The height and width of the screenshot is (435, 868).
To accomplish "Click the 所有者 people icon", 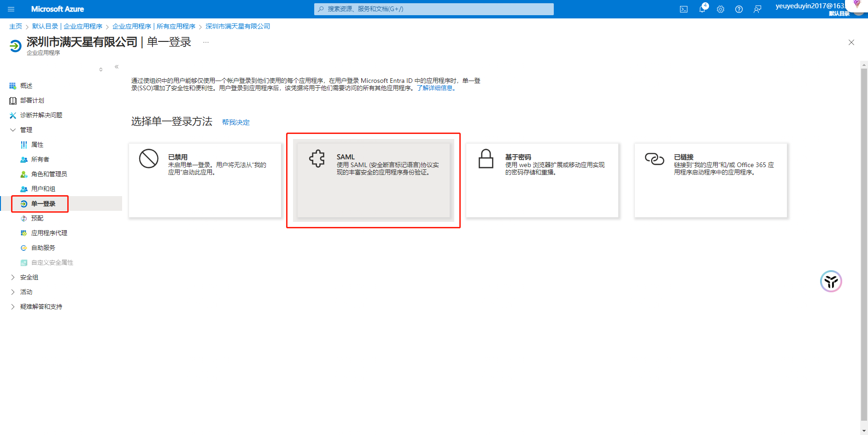I will pyautogui.click(x=24, y=159).
